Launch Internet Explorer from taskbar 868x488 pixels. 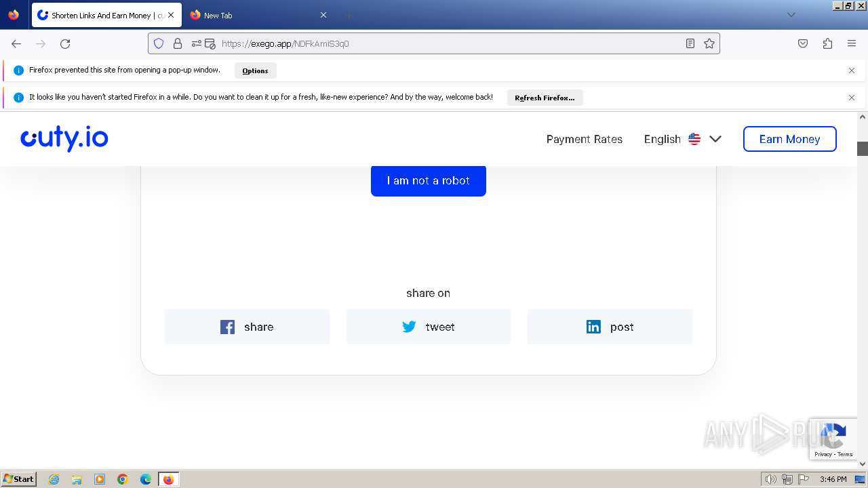point(54,479)
